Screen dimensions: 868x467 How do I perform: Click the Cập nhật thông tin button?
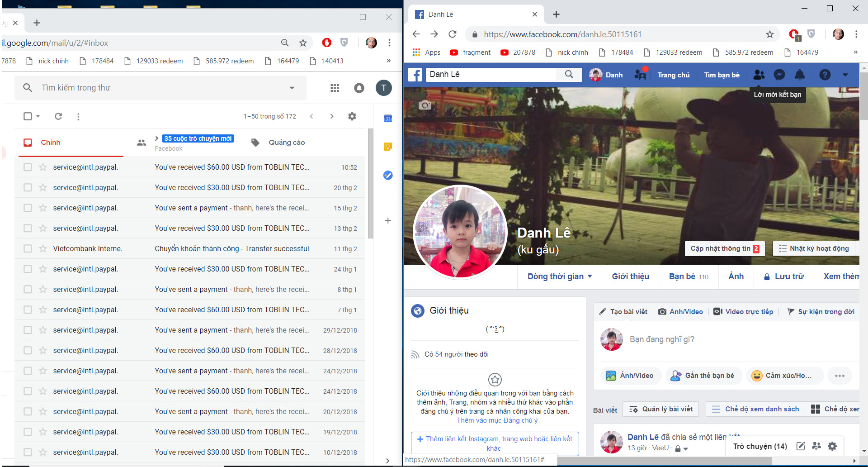point(724,248)
